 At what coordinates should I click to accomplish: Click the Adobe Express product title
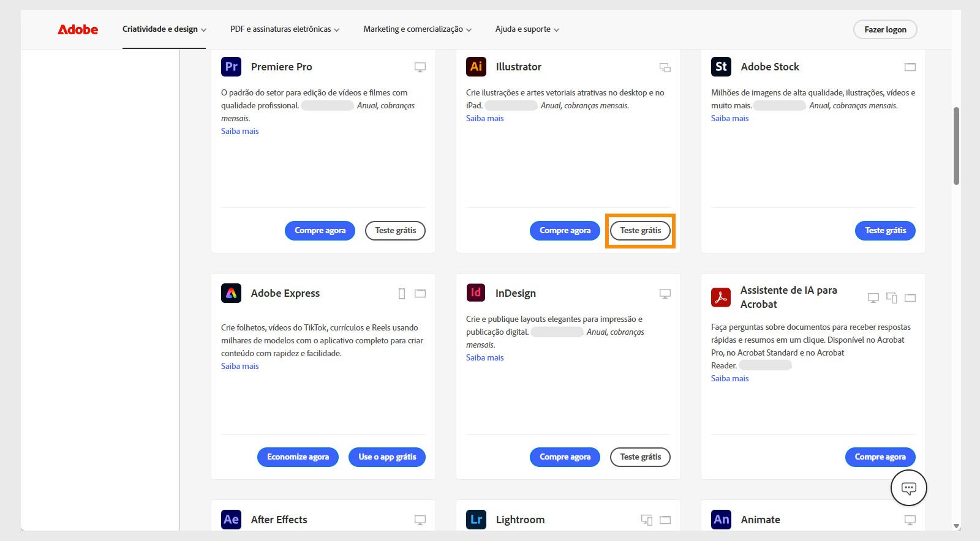(x=285, y=294)
